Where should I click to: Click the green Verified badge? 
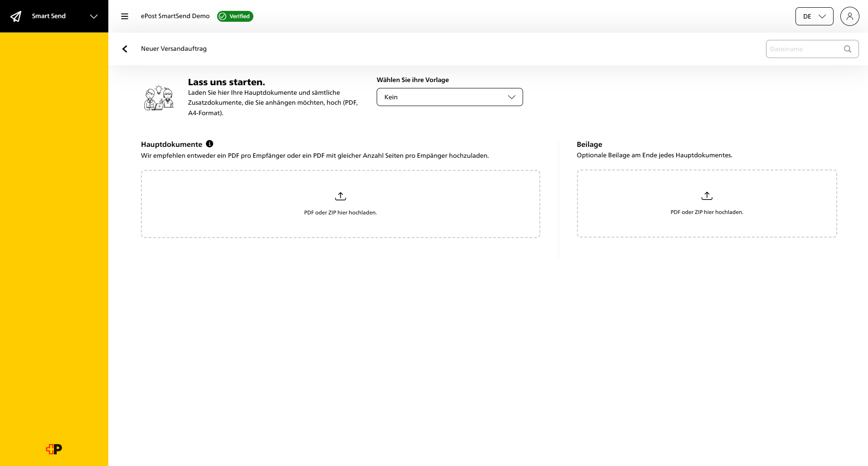click(x=235, y=16)
